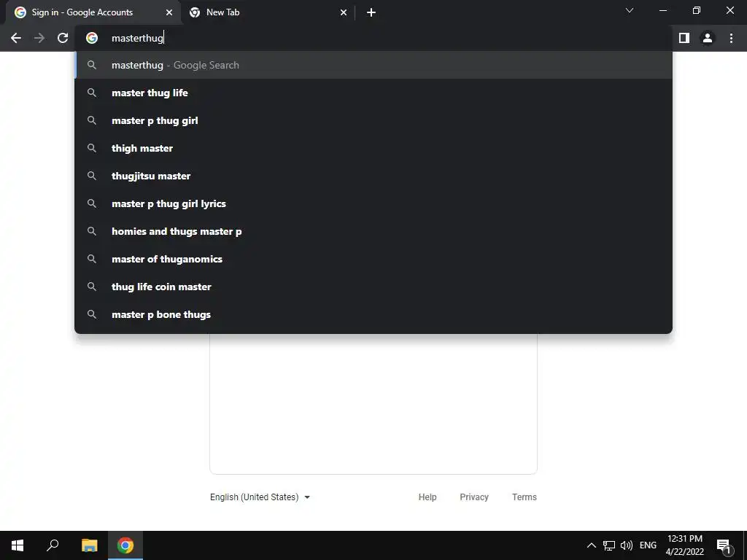
Task: Close the Sign in - Google Accounts tab
Action: tap(169, 12)
